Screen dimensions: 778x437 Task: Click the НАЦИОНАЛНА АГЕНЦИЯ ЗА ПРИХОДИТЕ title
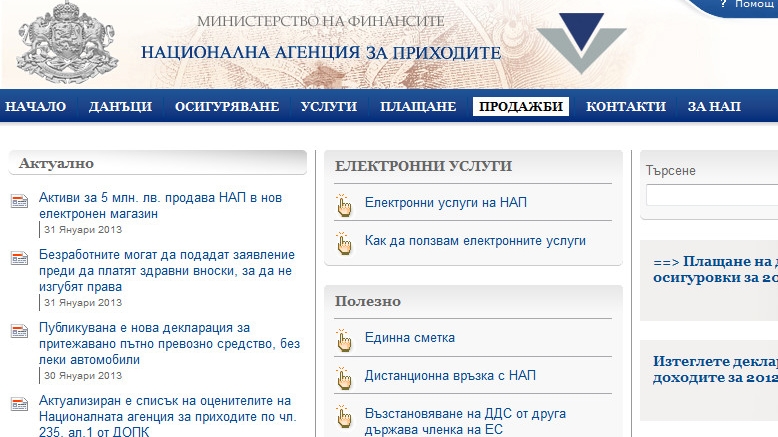click(321, 53)
